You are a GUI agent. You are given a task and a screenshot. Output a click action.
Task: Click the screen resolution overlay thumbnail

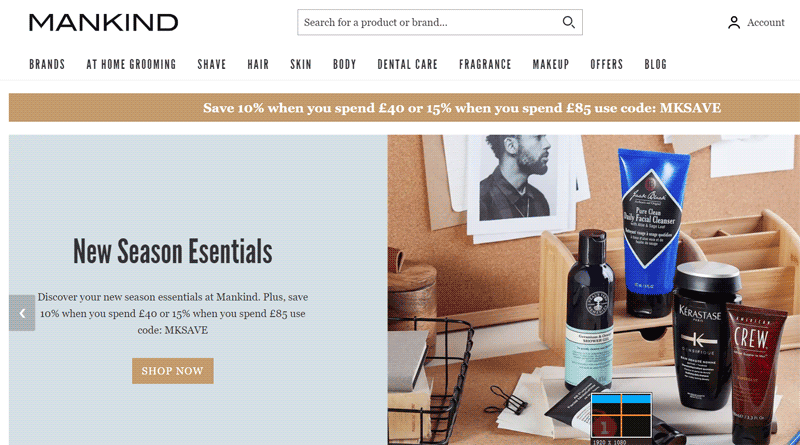[x=621, y=415]
